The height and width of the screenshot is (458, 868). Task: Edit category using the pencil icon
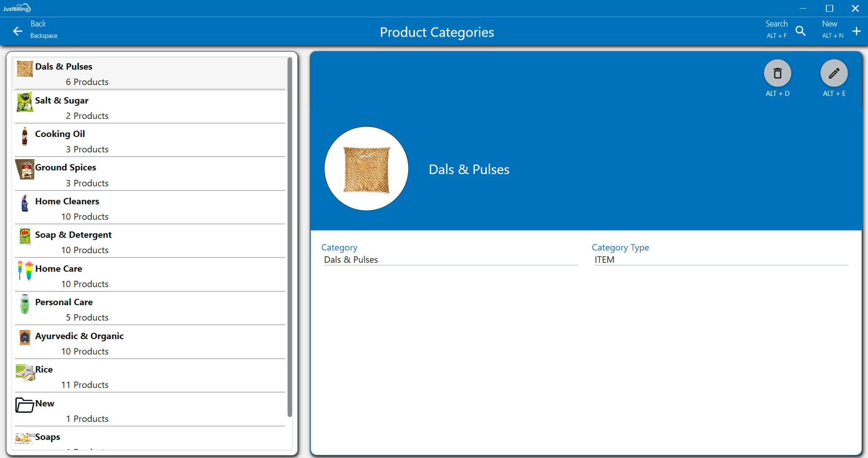[x=834, y=73]
